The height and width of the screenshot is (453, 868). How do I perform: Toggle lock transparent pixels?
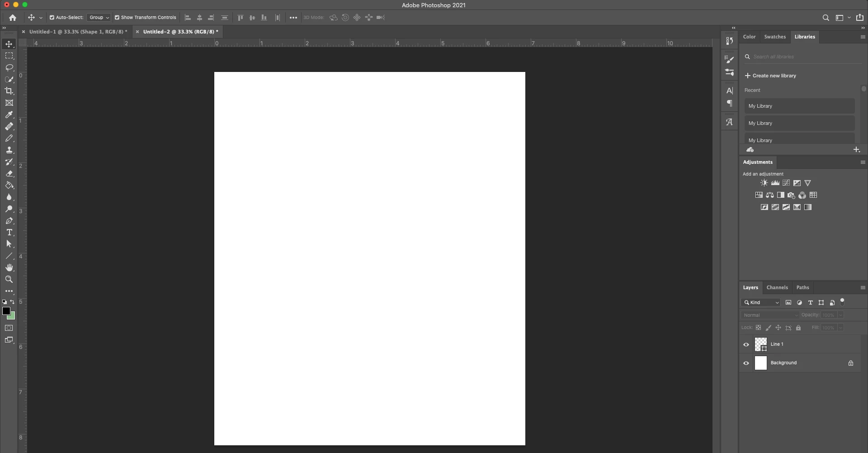pyautogui.click(x=758, y=328)
